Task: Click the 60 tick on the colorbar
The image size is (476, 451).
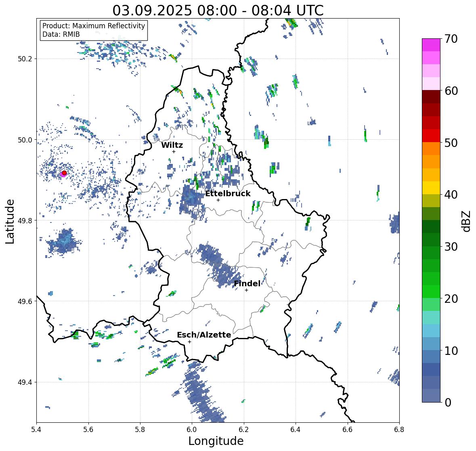Action: coord(451,91)
